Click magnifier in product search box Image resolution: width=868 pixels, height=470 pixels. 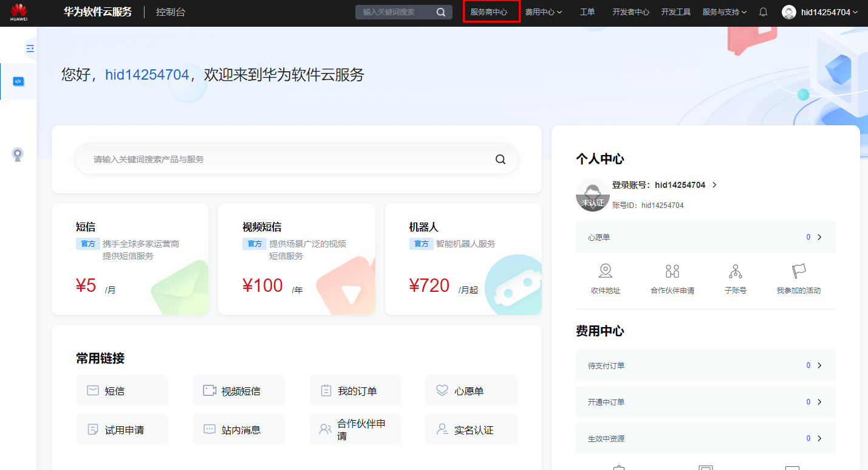[501, 159]
